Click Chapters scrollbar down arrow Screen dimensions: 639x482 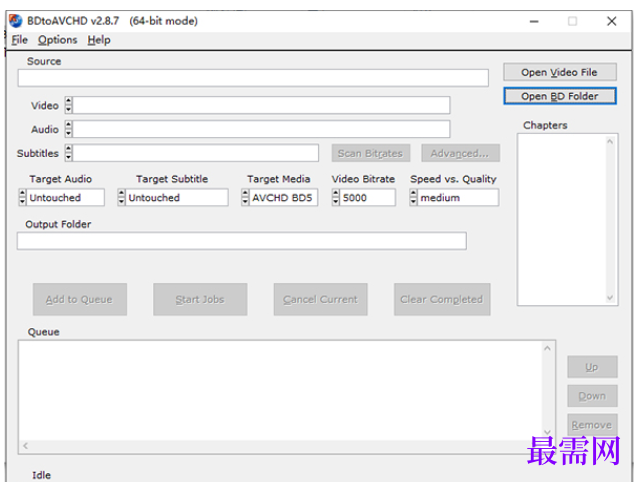coord(610,298)
